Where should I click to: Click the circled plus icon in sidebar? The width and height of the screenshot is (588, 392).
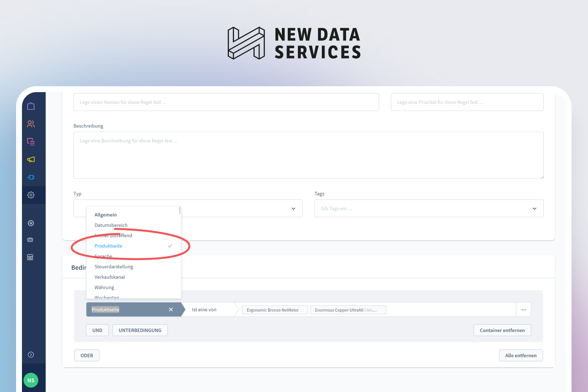tap(31, 223)
